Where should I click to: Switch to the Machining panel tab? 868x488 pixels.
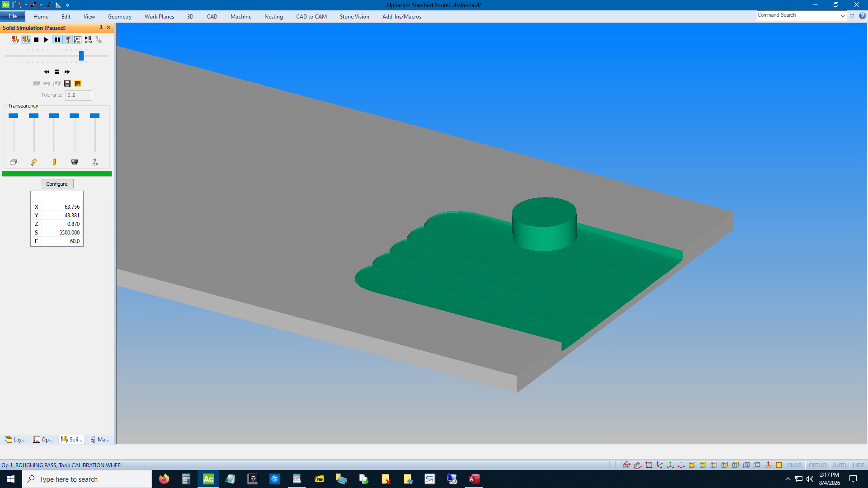tap(100, 440)
